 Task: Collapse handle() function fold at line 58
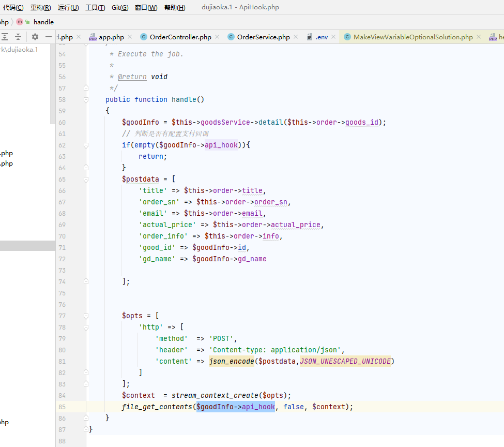coord(86,99)
